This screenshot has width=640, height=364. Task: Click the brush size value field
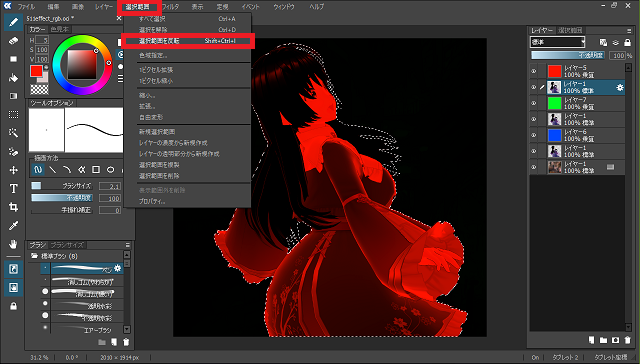point(110,186)
